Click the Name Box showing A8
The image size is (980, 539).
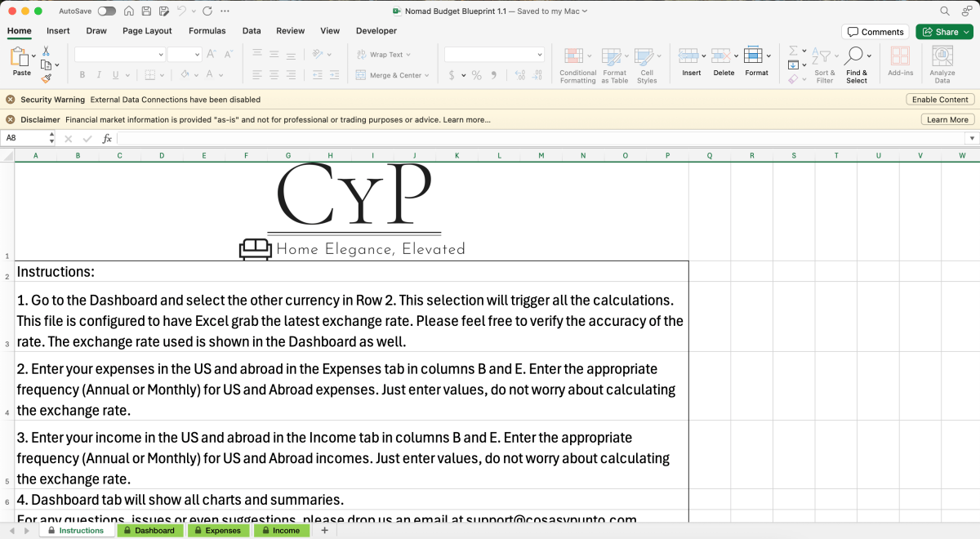click(24, 139)
